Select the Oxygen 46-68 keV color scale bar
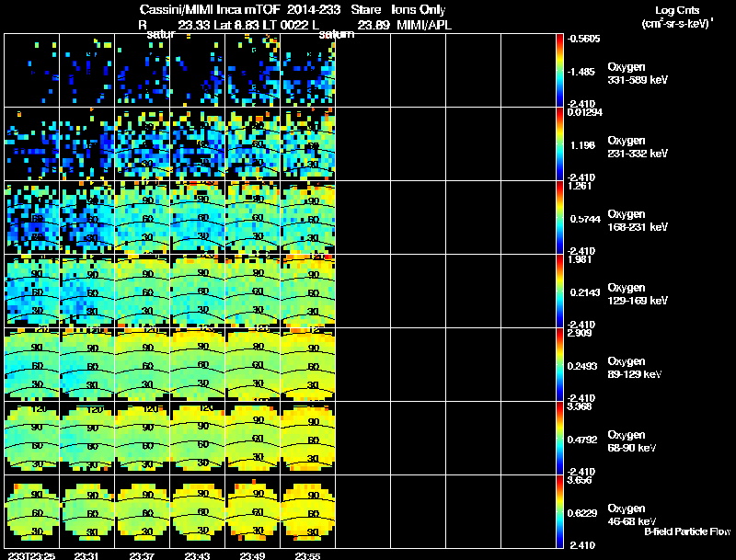This screenshot has height=560, width=736. tap(561, 511)
